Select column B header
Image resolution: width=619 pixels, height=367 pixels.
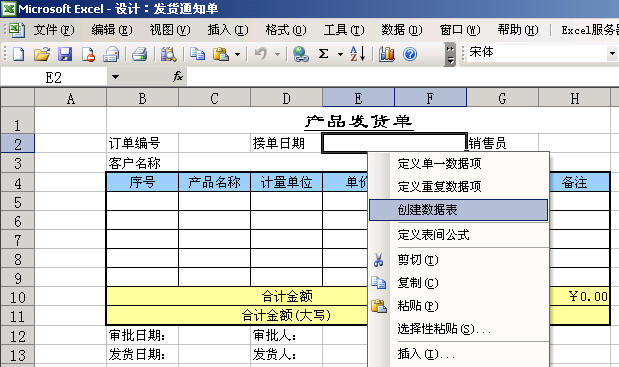[143, 98]
